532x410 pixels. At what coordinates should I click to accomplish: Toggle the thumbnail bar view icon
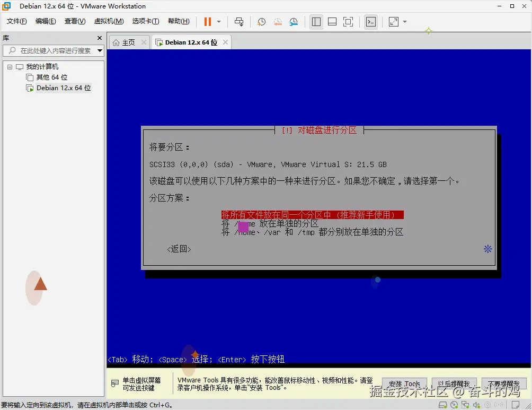332,22
